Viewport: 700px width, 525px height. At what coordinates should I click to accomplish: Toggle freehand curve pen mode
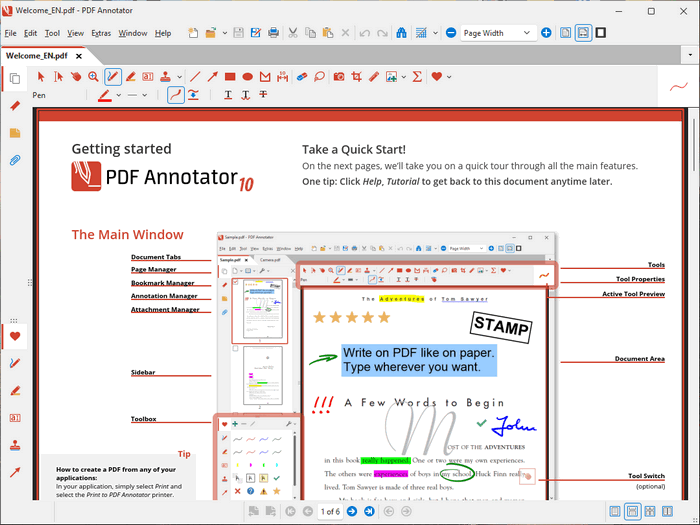[176, 95]
